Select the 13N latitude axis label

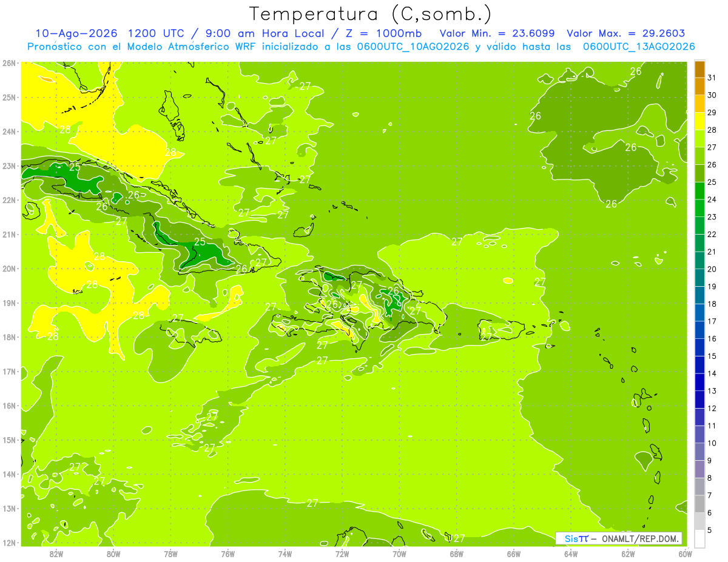point(8,508)
